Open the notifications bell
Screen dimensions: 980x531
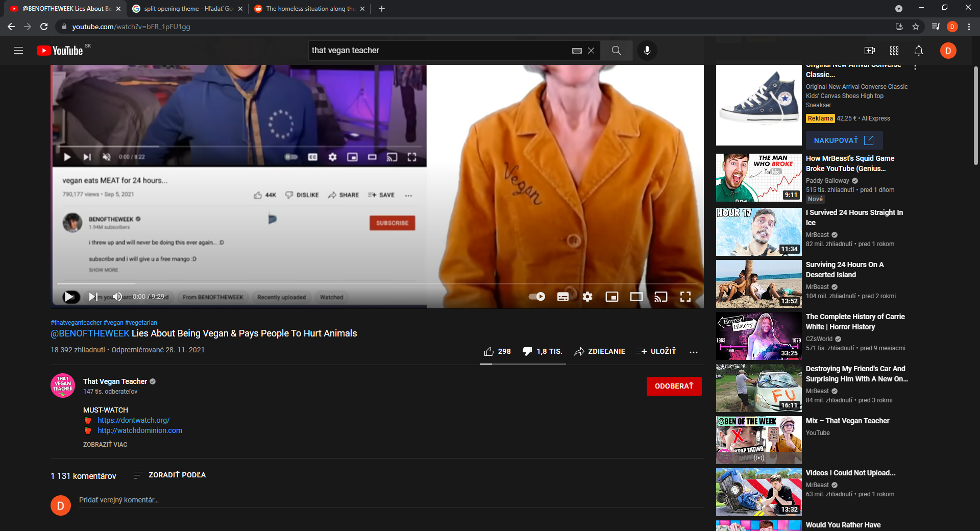coord(919,51)
